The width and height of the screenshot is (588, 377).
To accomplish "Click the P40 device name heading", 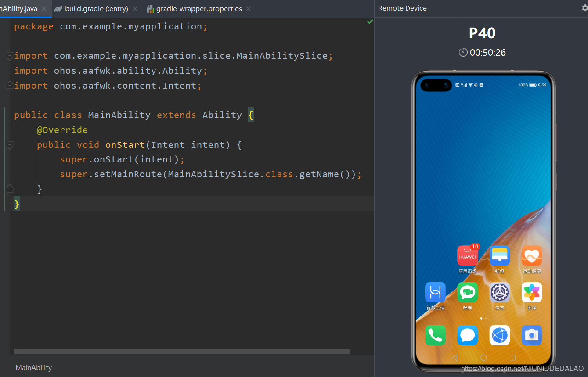I will pyautogui.click(x=482, y=33).
